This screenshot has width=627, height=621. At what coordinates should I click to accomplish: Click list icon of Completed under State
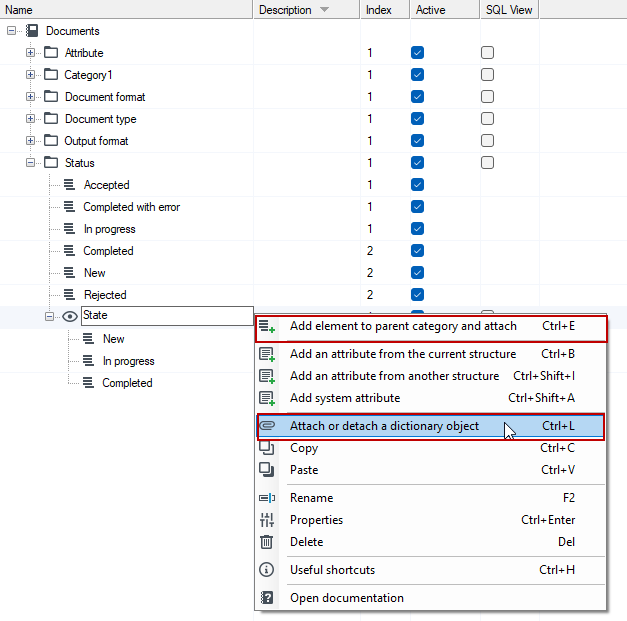[x=88, y=383]
